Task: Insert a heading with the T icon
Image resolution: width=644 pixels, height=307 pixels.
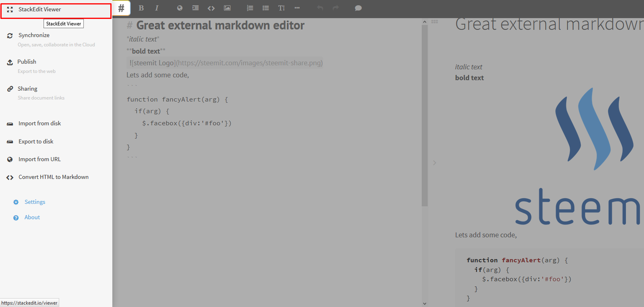Action: [x=281, y=8]
